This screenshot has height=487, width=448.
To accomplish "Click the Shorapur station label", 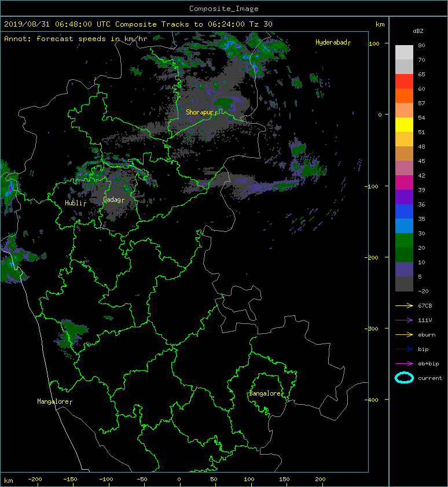I will [200, 112].
